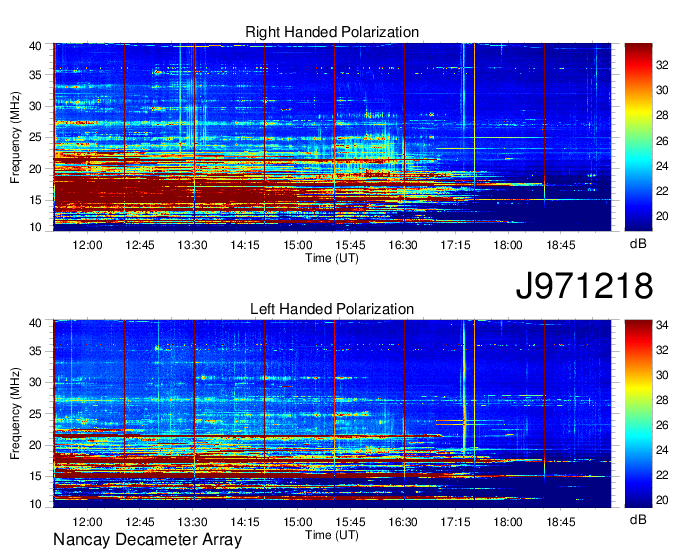This screenshot has width=680, height=552.
Task: Click 14:15 tick on Left Handed time axis
Action: tap(245, 522)
